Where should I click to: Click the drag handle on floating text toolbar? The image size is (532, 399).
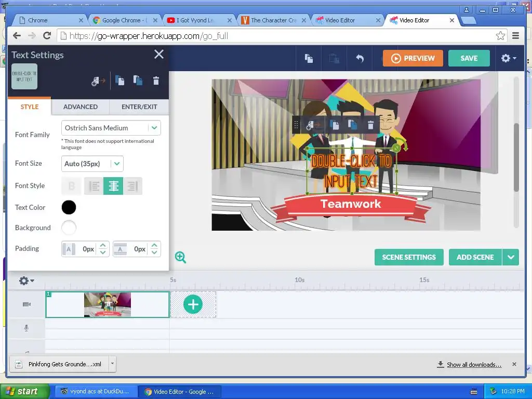[296, 125]
